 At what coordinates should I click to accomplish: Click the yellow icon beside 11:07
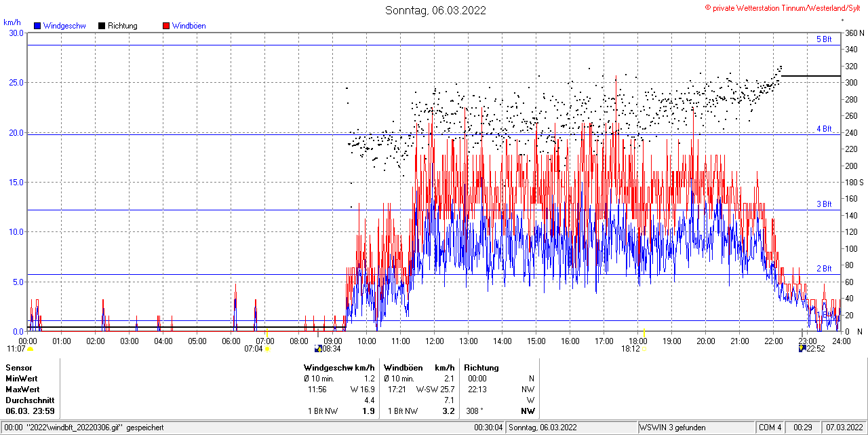coord(30,349)
